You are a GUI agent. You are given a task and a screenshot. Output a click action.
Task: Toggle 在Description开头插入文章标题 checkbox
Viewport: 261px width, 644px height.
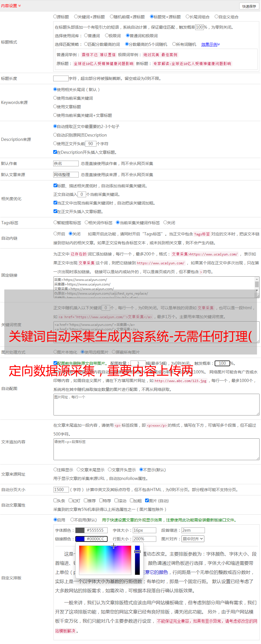[55, 152]
